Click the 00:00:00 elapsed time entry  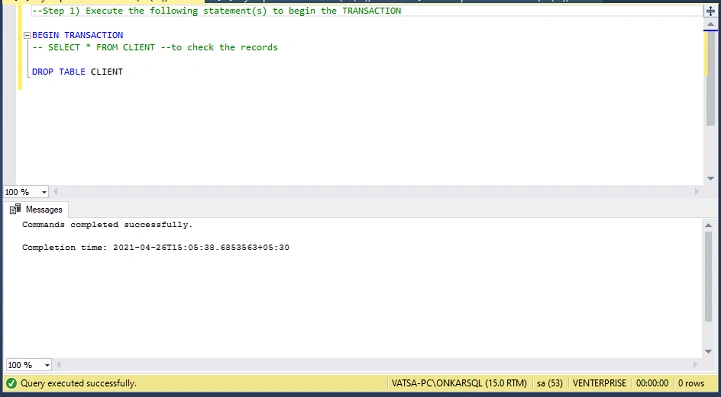click(x=652, y=383)
